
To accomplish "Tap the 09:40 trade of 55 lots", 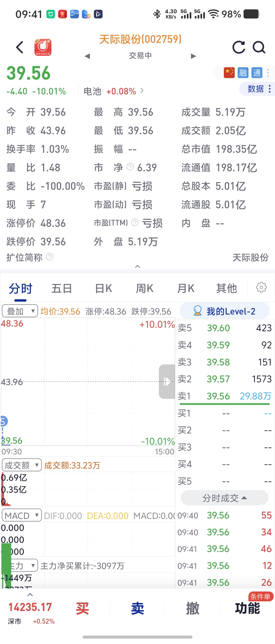I will pos(225,515).
